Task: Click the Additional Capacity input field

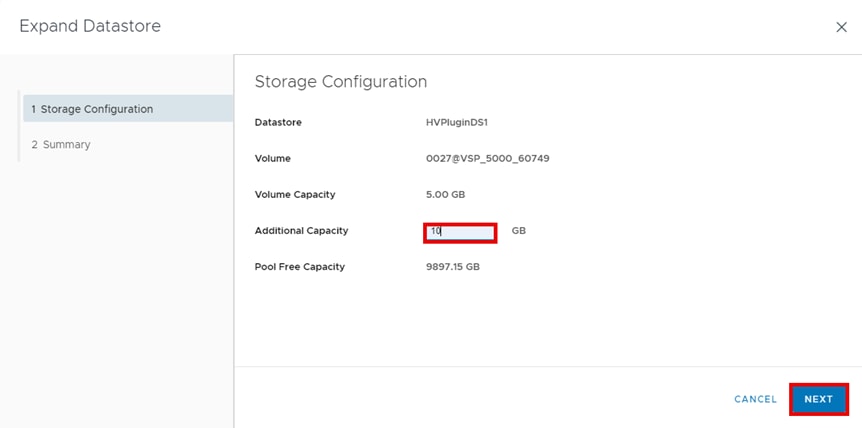Action: click(460, 231)
